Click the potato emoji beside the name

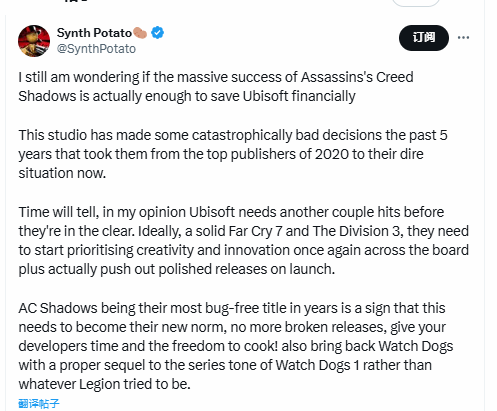coord(140,33)
